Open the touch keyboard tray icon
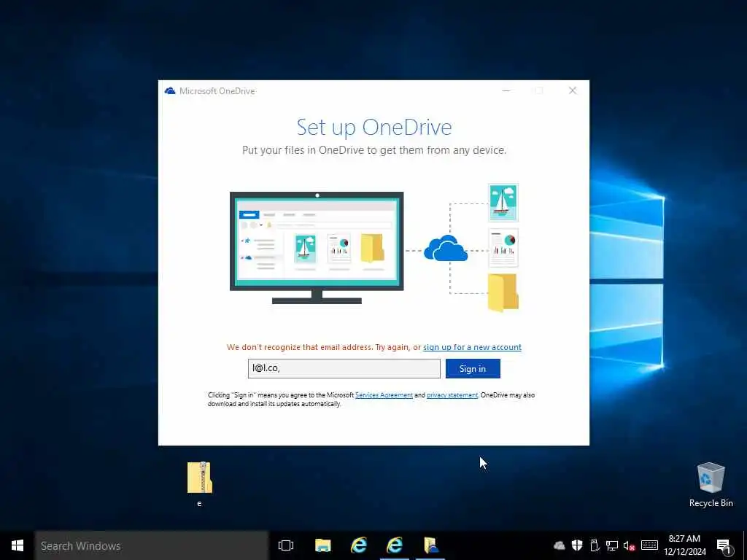Image resolution: width=747 pixels, height=560 pixels. tap(649, 545)
